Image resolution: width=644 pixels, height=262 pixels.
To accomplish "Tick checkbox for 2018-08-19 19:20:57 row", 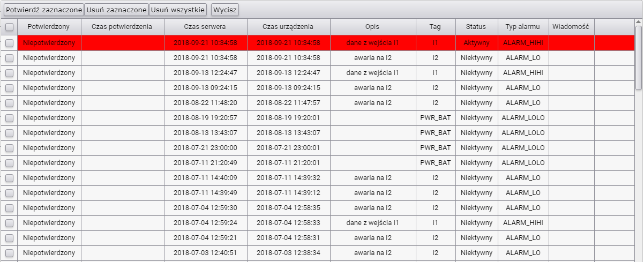I will (x=9, y=118).
